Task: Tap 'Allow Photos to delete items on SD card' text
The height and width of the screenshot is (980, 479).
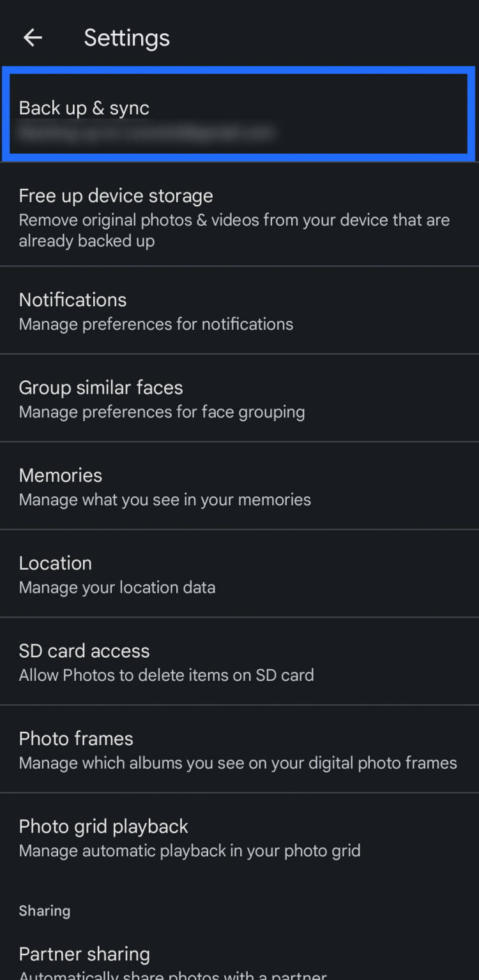Action: pos(166,674)
